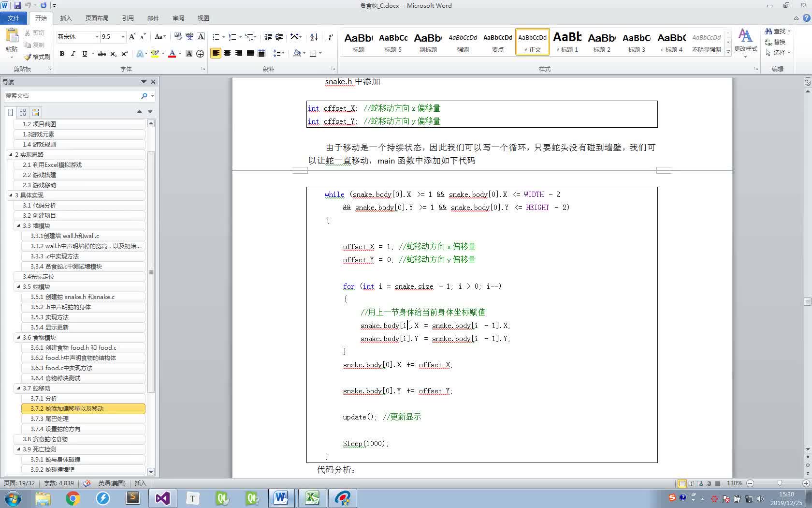The height and width of the screenshot is (508, 812).
Task: Sort paragraph text A to Z
Action: (314, 37)
